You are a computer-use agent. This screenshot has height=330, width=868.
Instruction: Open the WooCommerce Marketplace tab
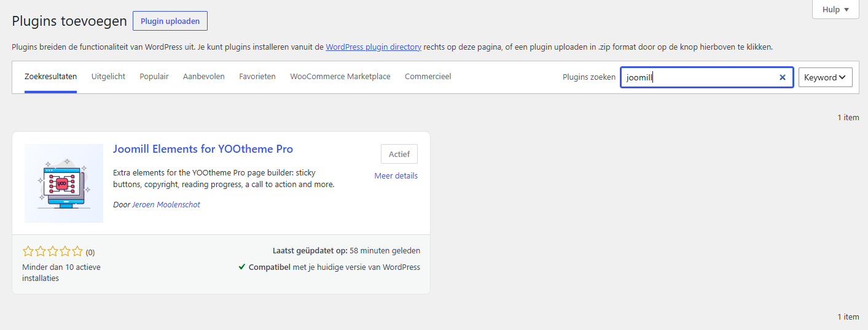340,77
